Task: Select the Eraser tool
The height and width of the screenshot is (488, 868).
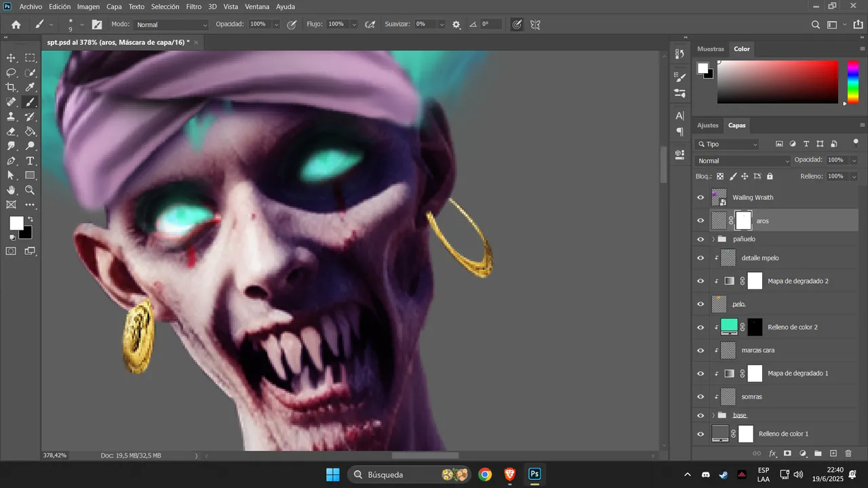Action: [12, 131]
